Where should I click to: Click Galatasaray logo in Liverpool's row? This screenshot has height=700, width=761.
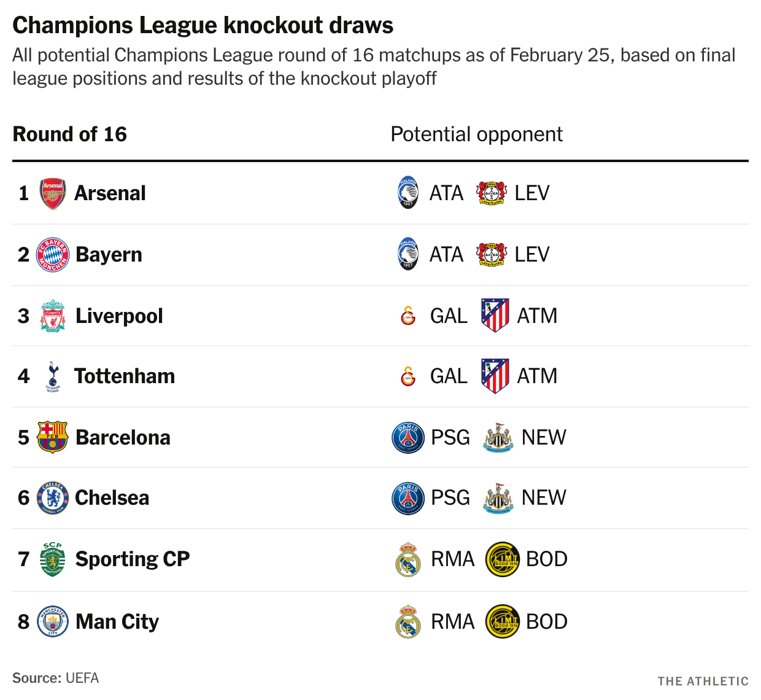tap(408, 316)
